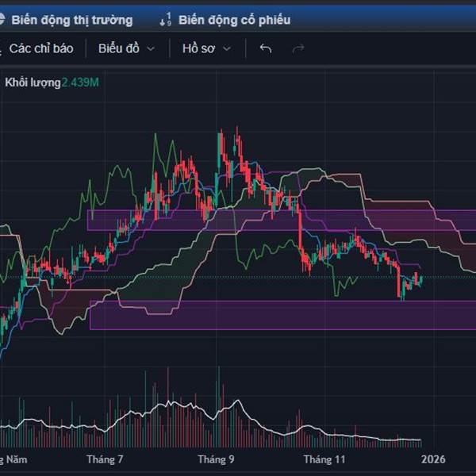Image resolution: width=476 pixels, height=476 pixels.
Task: Click the Tháng 7 time axis label
Action: click(105, 459)
